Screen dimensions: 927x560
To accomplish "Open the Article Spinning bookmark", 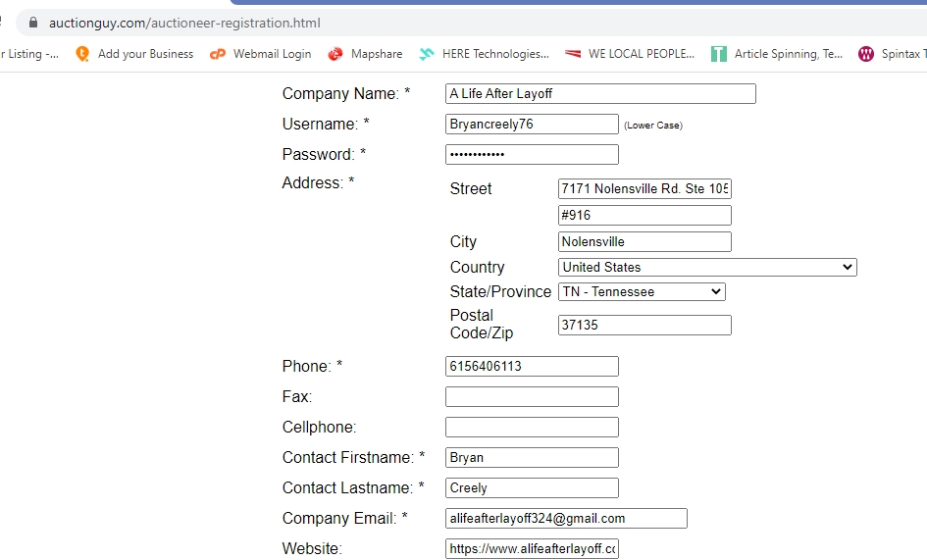I will 777,54.
